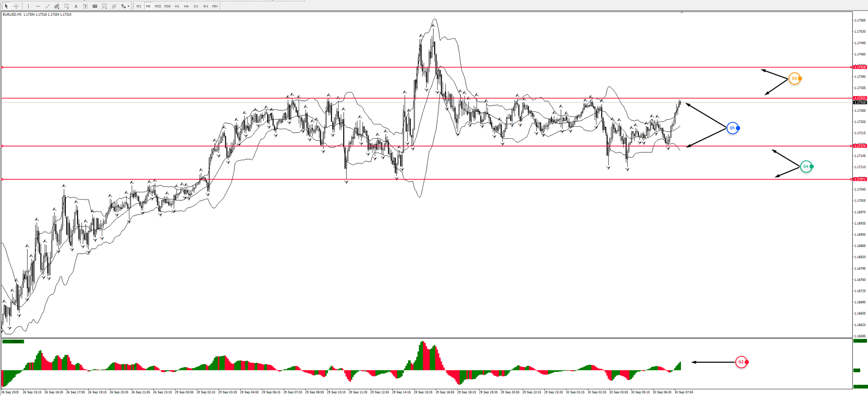Switch timeframe to M1
This screenshot has width=868, height=396.
139,6
